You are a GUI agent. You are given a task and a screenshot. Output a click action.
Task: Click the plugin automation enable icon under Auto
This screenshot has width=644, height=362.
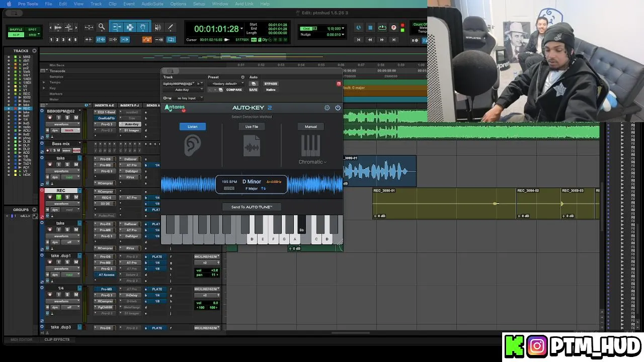coord(253,83)
